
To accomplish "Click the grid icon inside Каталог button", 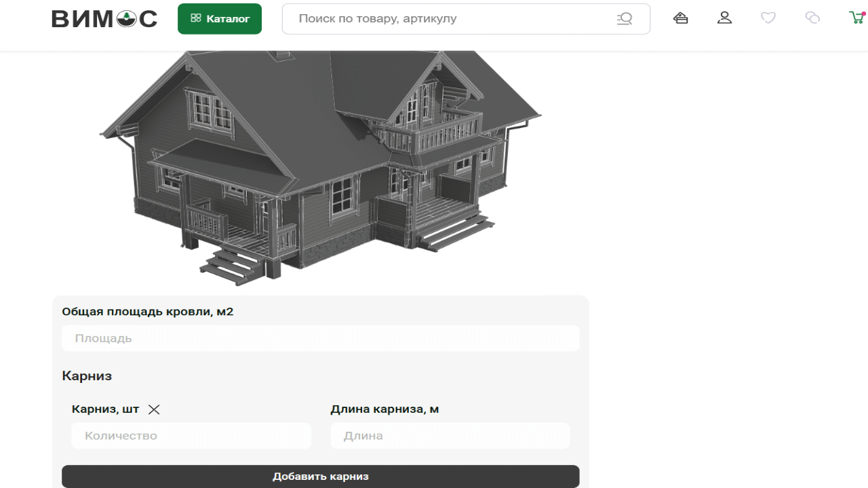I will pos(196,19).
